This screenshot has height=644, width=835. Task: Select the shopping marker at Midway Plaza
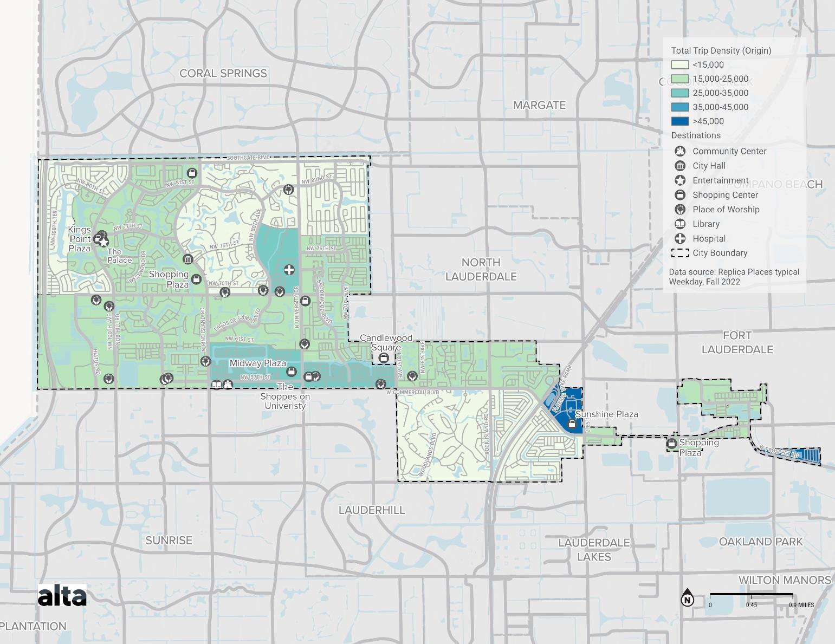(x=291, y=372)
